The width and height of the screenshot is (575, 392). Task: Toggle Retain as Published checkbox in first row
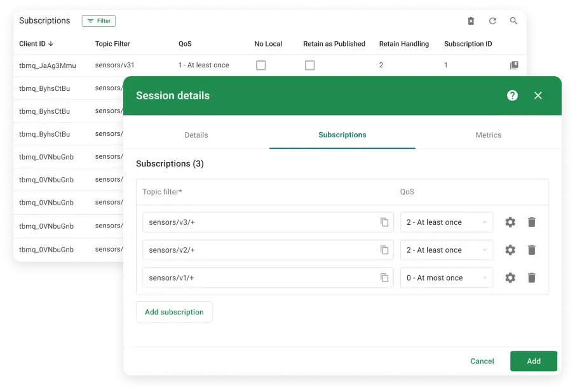point(309,65)
